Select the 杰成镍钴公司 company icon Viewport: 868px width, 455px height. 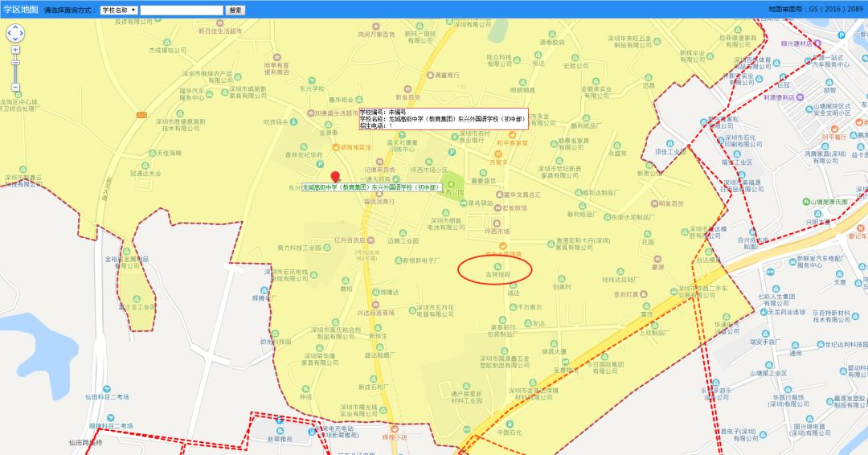[167, 43]
